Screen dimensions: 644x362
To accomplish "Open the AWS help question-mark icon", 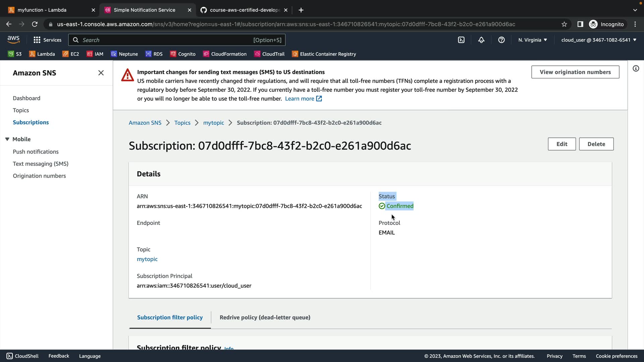I will 501,40.
